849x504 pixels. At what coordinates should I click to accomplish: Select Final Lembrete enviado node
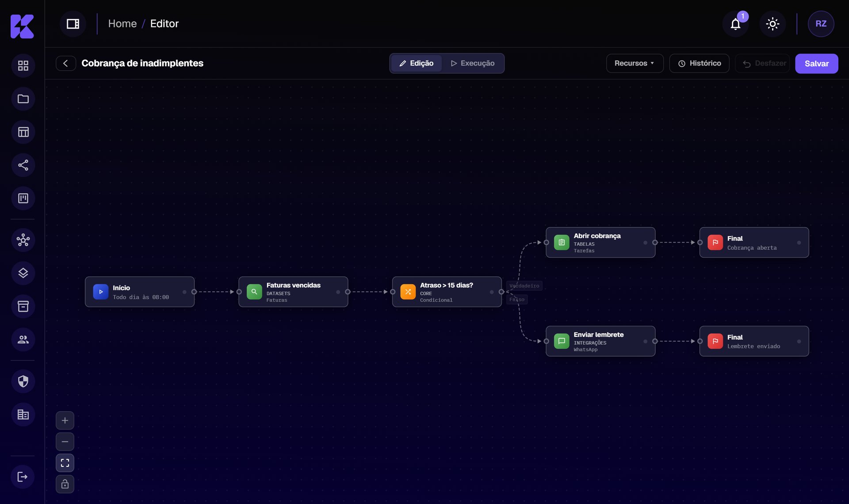point(754,341)
